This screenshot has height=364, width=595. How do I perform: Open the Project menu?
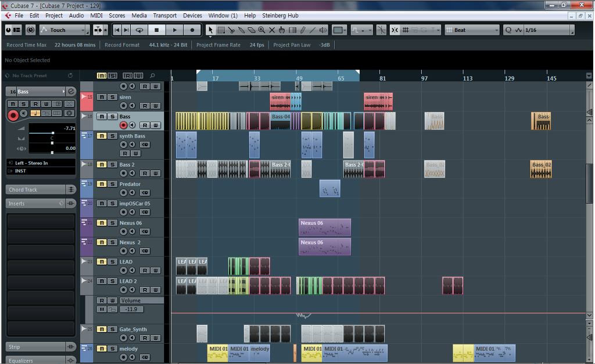pyautogui.click(x=54, y=16)
